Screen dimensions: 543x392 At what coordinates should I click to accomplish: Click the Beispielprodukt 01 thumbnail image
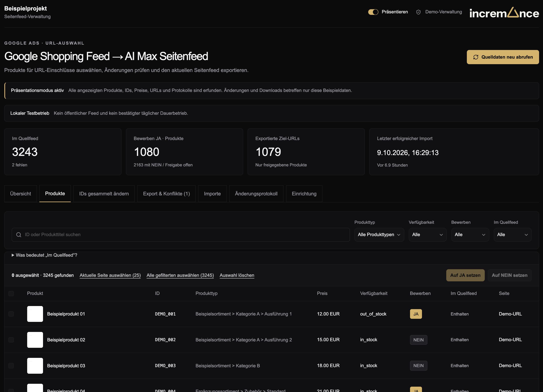35,314
